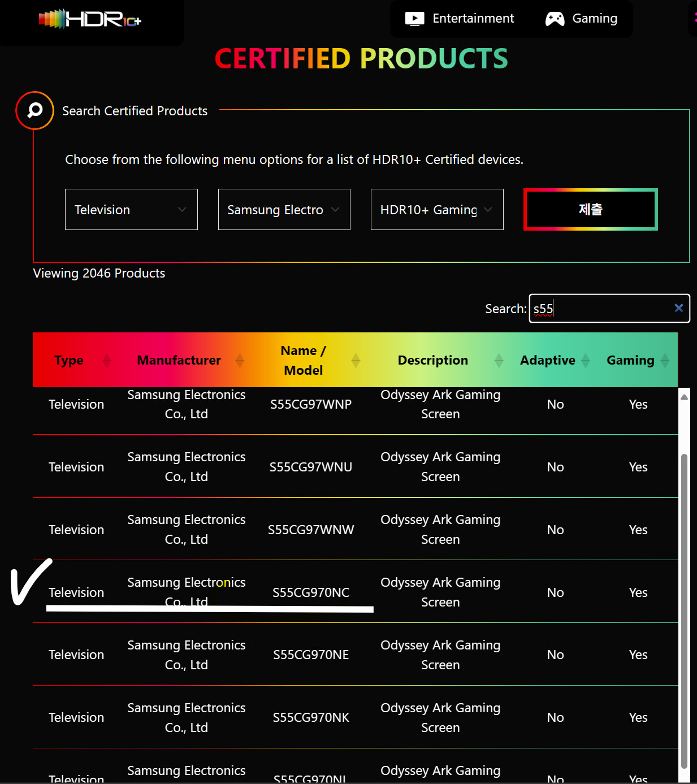Viewport: 697px width, 784px height.
Task: Click the HDR10+ logo
Action: pyautogui.click(x=90, y=19)
